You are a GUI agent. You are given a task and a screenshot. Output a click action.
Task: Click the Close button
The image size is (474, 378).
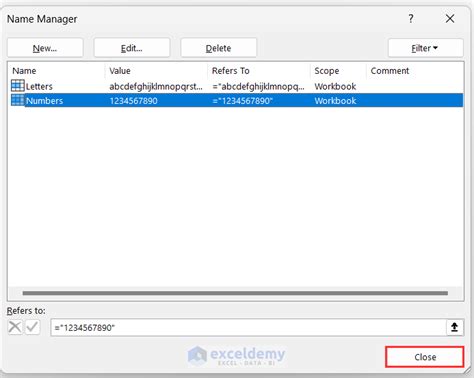pos(425,357)
